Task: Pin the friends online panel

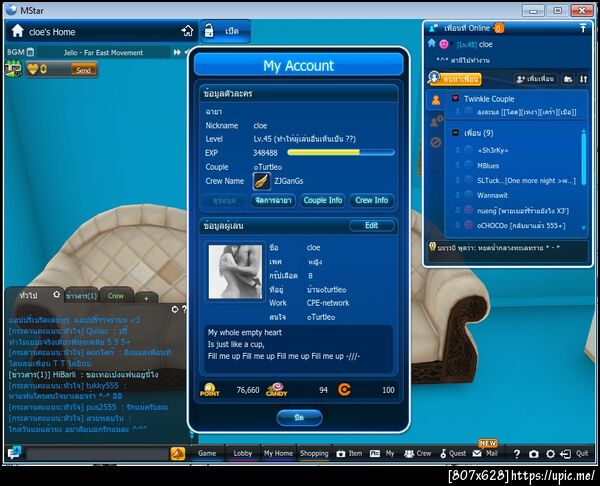Action: pyautogui.click(x=583, y=28)
